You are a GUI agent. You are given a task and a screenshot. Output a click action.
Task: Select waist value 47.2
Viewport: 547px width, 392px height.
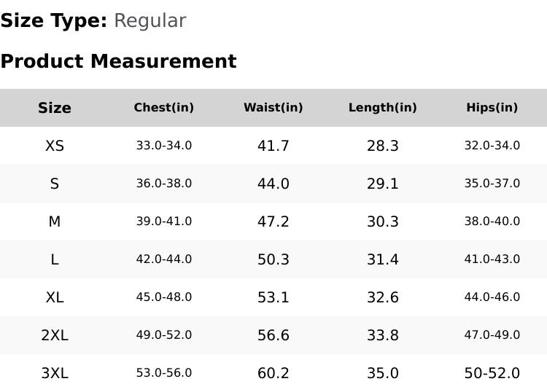pyautogui.click(x=273, y=222)
